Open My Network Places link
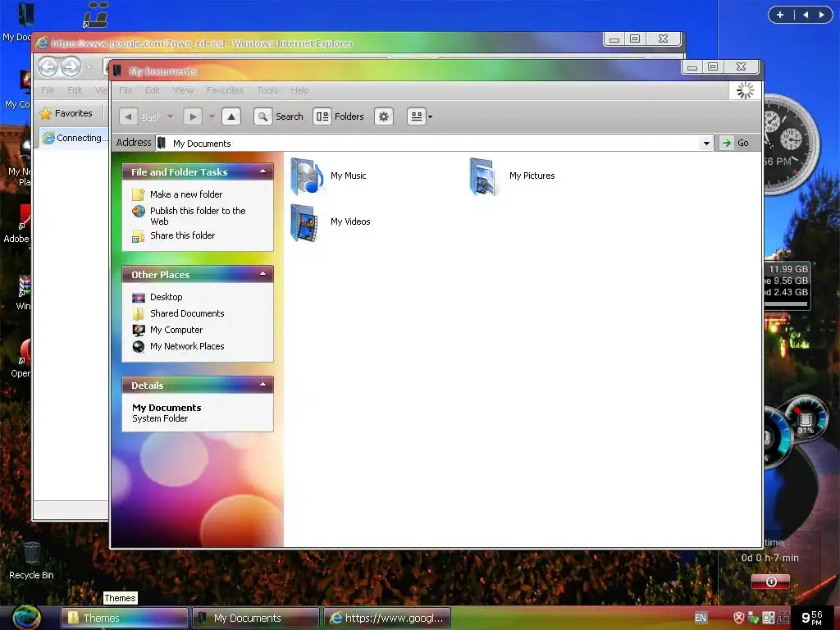This screenshot has width=840, height=630. [x=187, y=346]
